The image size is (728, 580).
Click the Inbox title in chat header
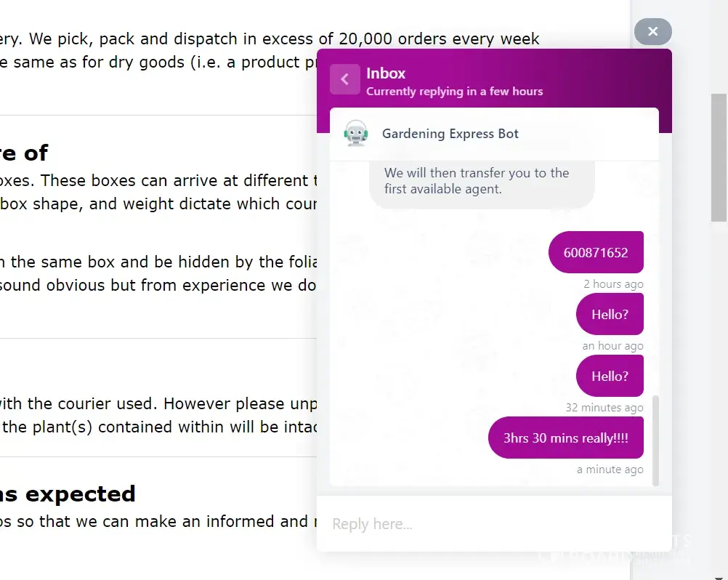click(x=386, y=73)
